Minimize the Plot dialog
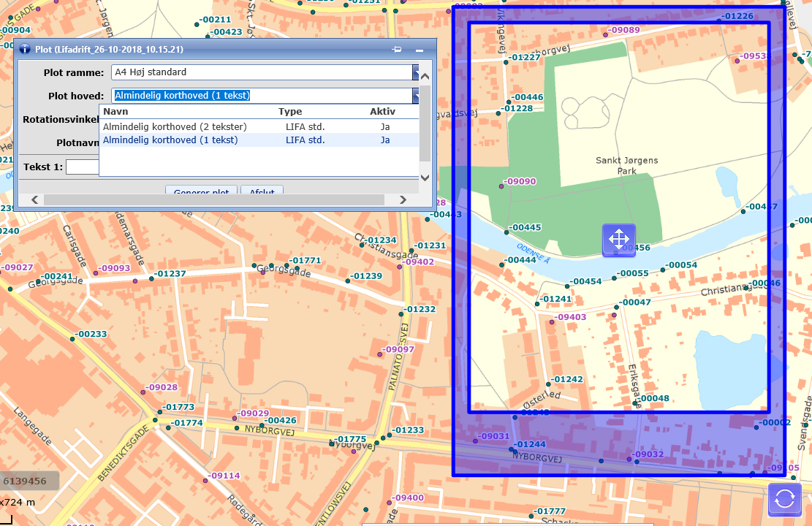 (420, 50)
